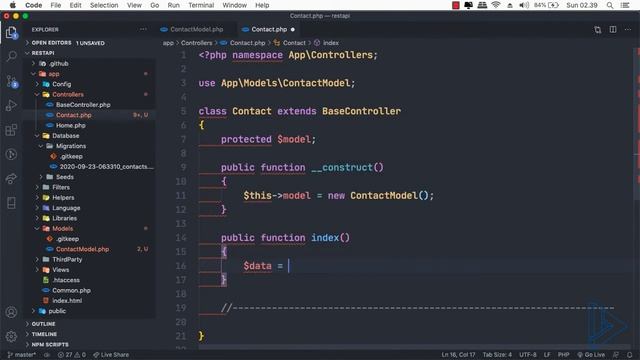Open Run and Debug view

click(11, 105)
